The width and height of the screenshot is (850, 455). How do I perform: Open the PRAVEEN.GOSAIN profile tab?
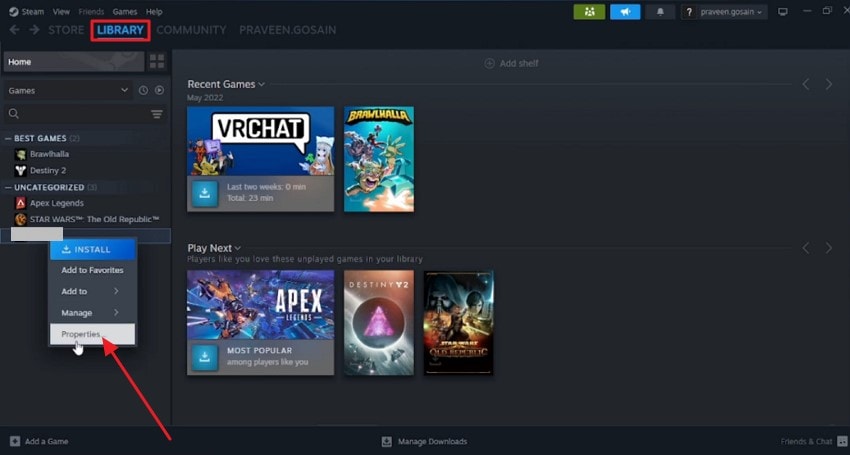(x=288, y=30)
